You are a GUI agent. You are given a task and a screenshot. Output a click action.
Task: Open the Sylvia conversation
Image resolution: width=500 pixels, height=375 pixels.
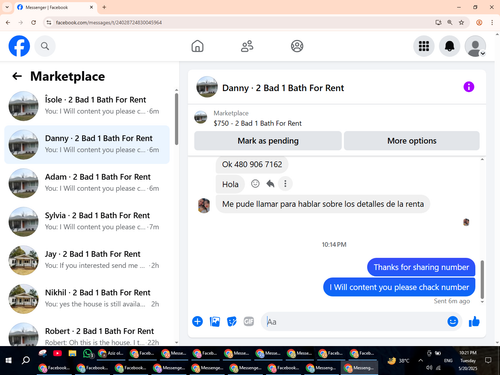87,222
